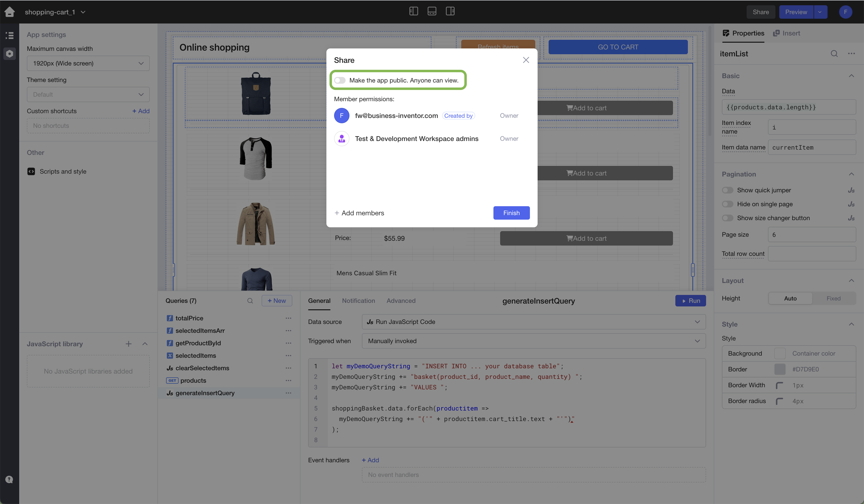Click the home icon in the top-left corner
Viewport: 864px width, 504px height.
coord(10,12)
